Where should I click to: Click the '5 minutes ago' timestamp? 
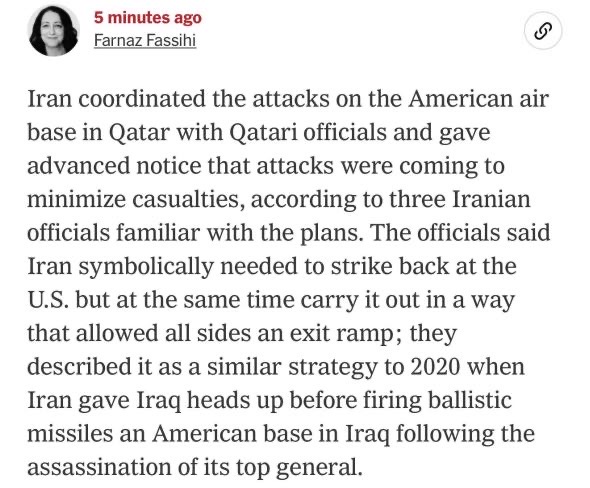148,17
